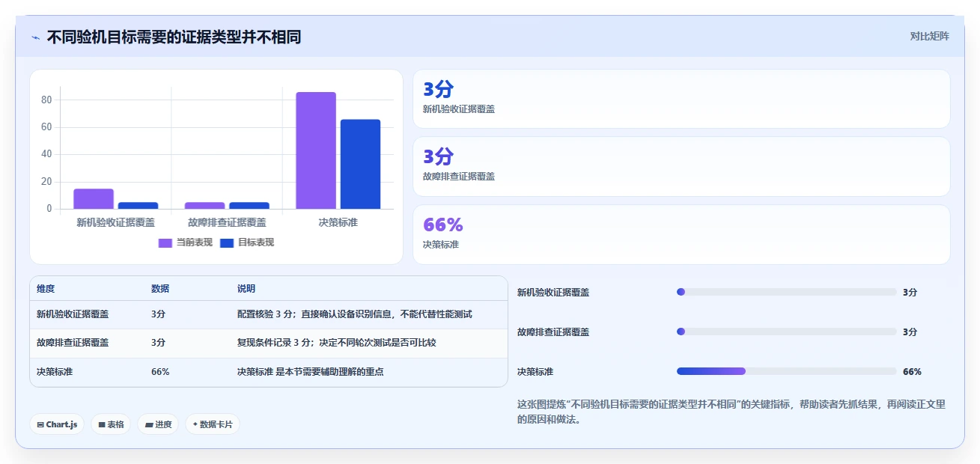Viewport: 980px width, 464px height.
Task: Click 决策标准 cell in table's first column
Action: [x=55, y=371]
